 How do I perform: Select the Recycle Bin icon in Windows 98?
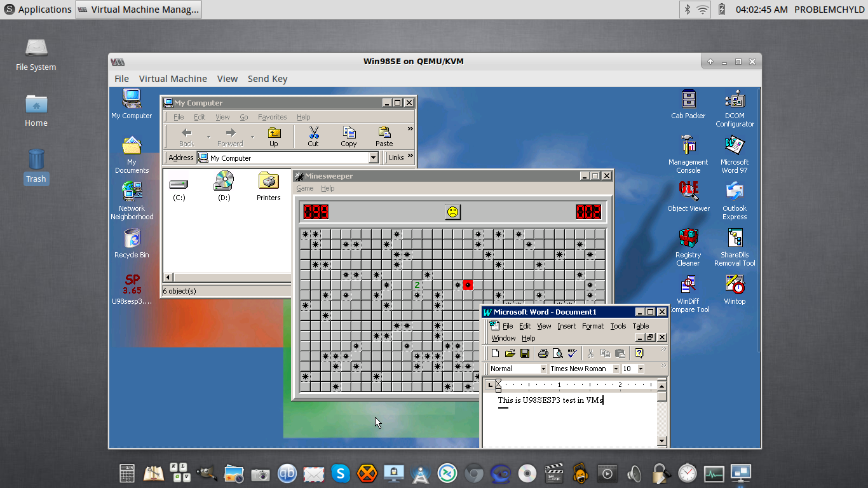(x=132, y=243)
